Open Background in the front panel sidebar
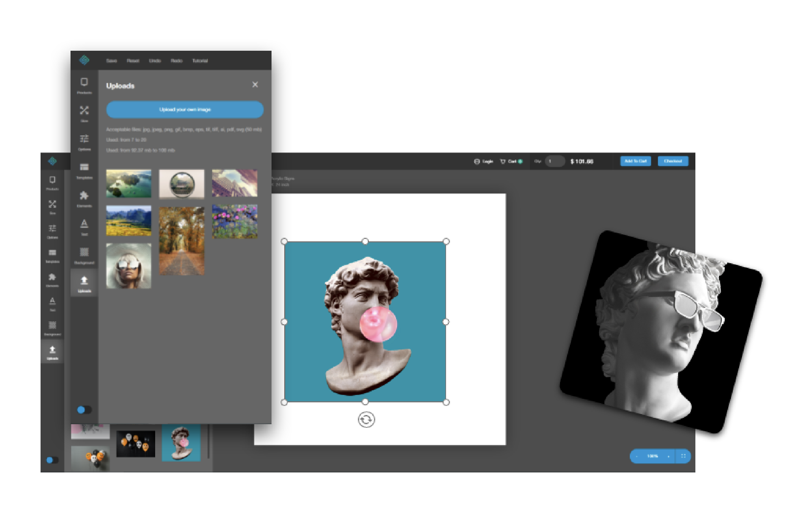Screen dimensions: 792x532 pos(84,256)
